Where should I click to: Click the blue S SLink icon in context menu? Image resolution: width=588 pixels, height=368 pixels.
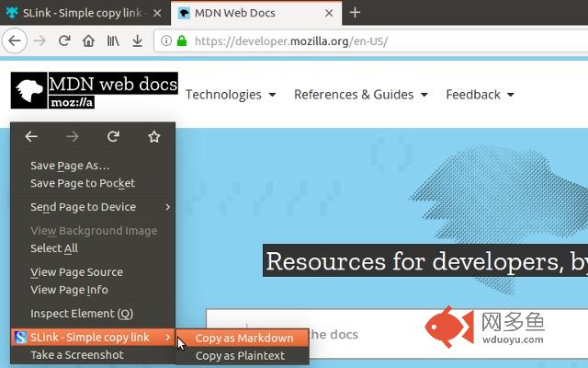click(x=20, y=338)
